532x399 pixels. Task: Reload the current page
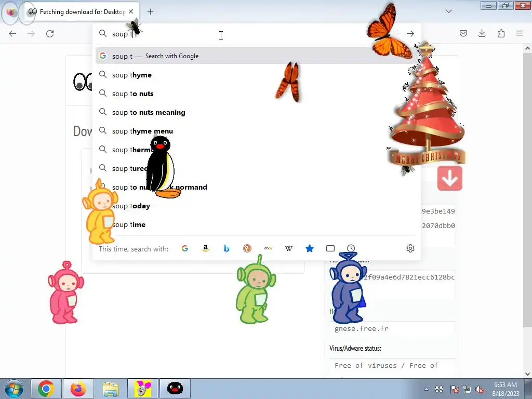(50, 34)
